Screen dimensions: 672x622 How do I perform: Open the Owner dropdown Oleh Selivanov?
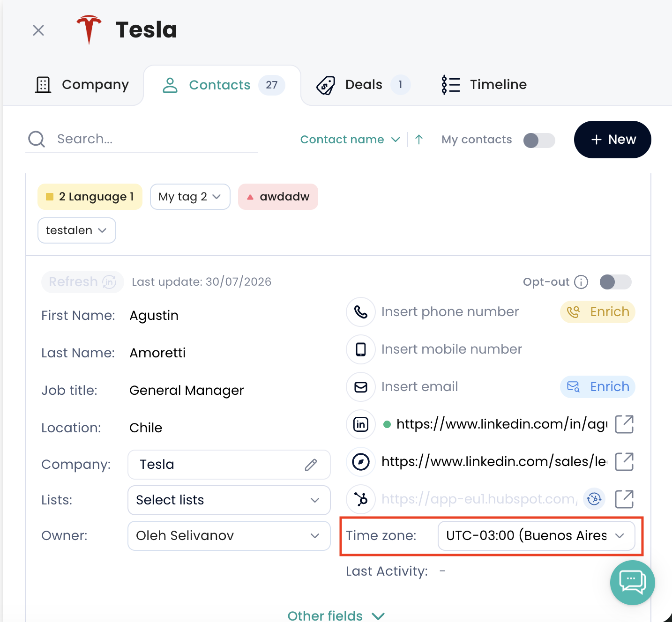tap(229, 536)
